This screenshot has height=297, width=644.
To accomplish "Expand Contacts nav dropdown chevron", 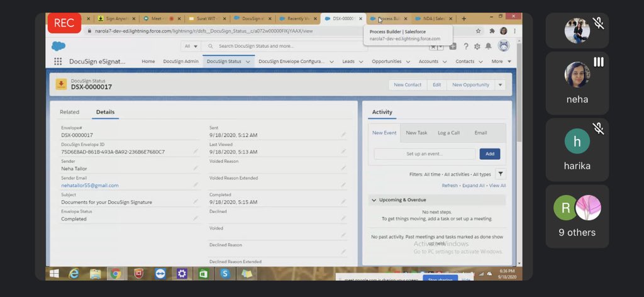I will pos(480,62).
